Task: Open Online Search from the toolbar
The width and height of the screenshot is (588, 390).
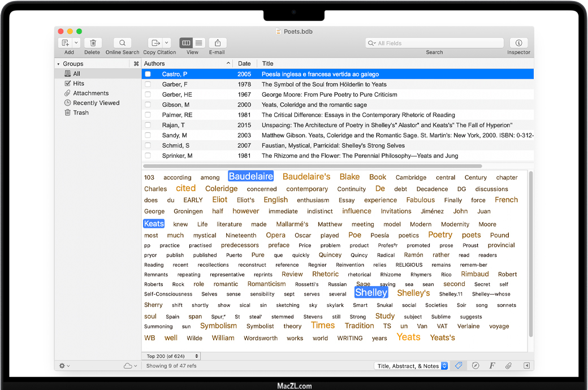Action: [x=122, y=43]
